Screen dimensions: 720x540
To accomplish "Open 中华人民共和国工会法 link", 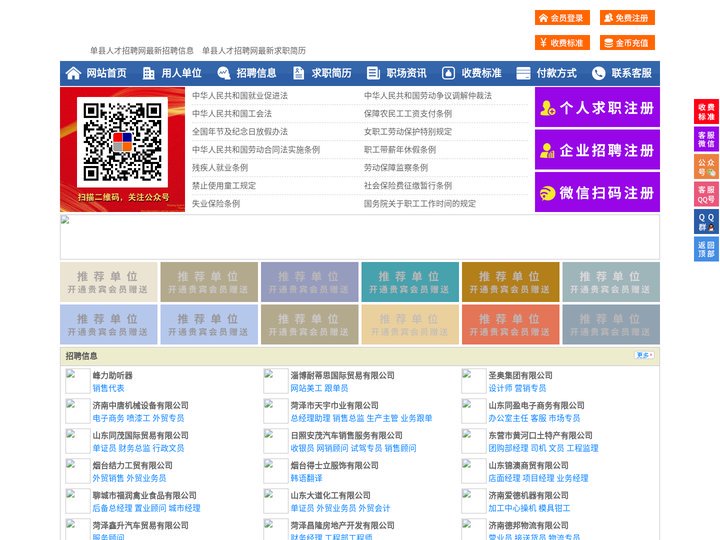I will (232, 113).
